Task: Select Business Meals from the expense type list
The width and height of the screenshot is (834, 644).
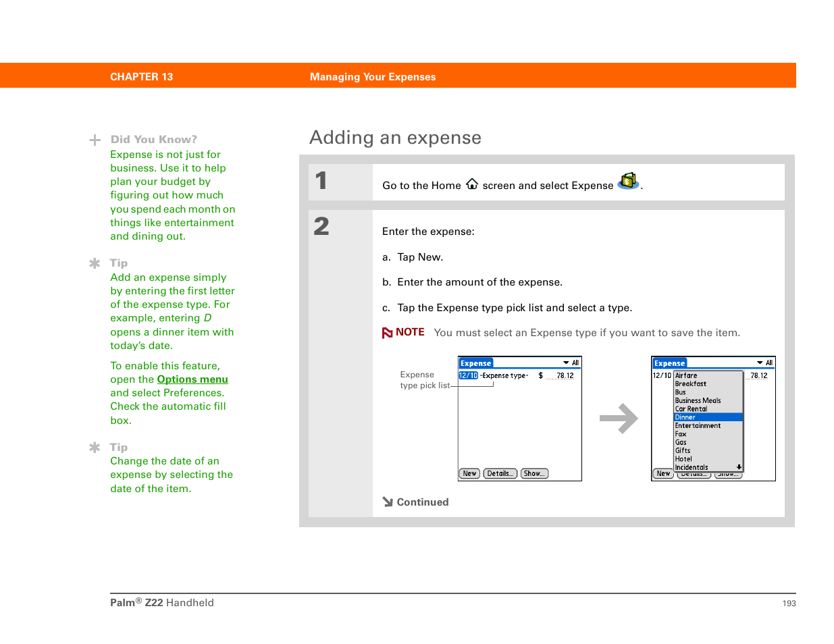Action: point(708,400)
